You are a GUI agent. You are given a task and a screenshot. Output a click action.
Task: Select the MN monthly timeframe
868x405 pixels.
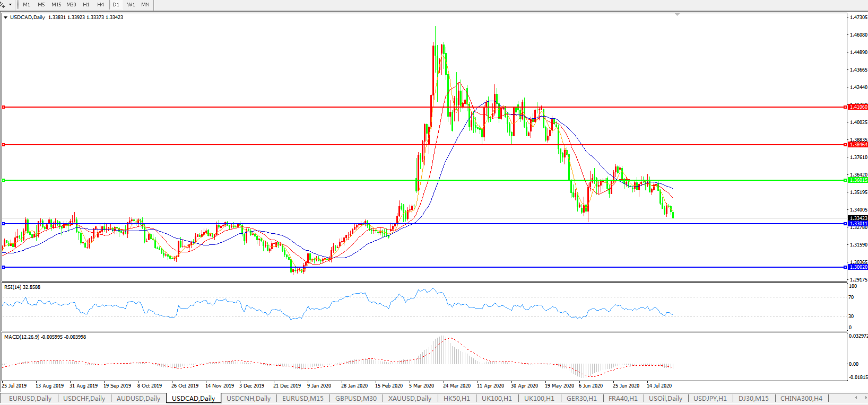pos(145,5)
